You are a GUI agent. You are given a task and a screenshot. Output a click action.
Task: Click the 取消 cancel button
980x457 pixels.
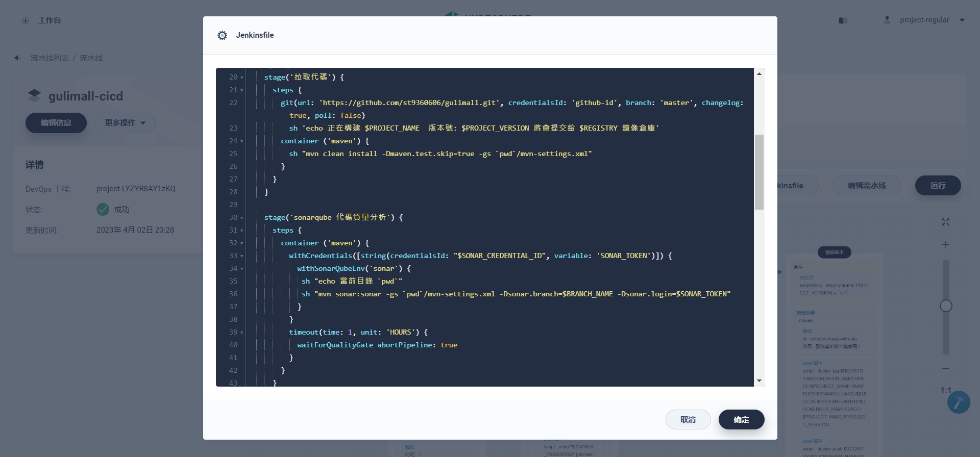point(688,419)
